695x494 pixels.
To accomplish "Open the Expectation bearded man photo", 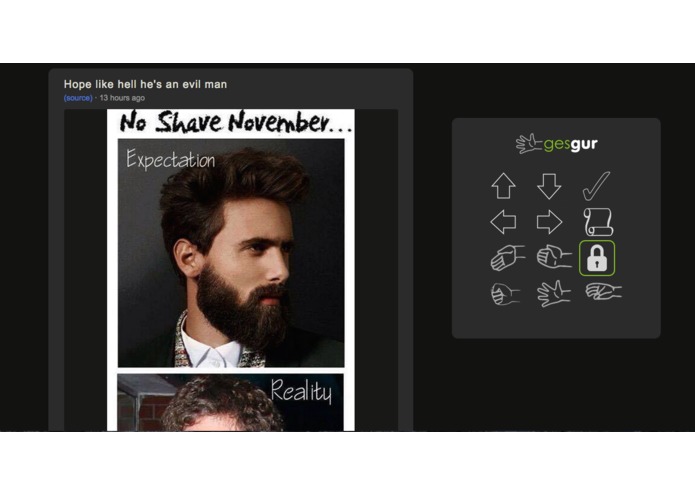I will tap(231, 253).
